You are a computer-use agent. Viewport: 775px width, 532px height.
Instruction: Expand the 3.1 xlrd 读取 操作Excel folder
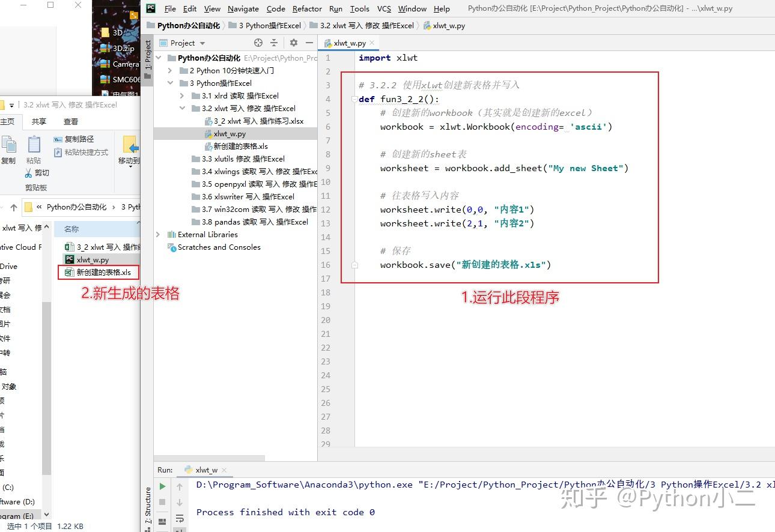click(182, 95)
